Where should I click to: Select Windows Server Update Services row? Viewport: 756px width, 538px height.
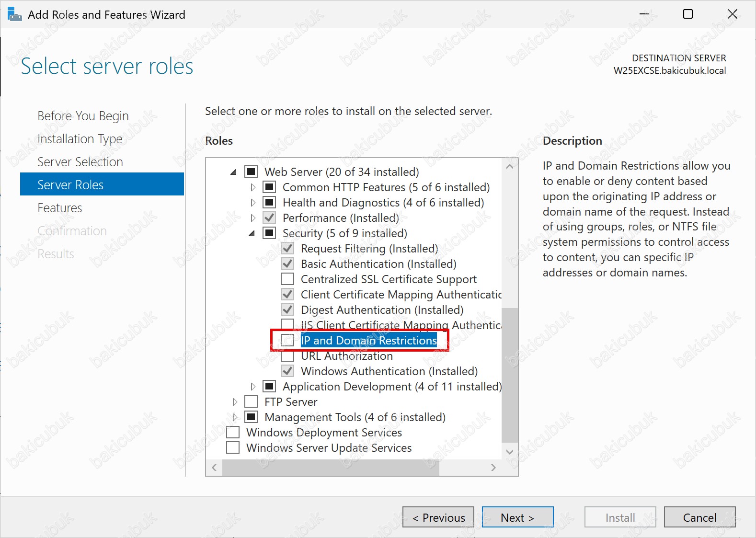[x=329, y=447]
